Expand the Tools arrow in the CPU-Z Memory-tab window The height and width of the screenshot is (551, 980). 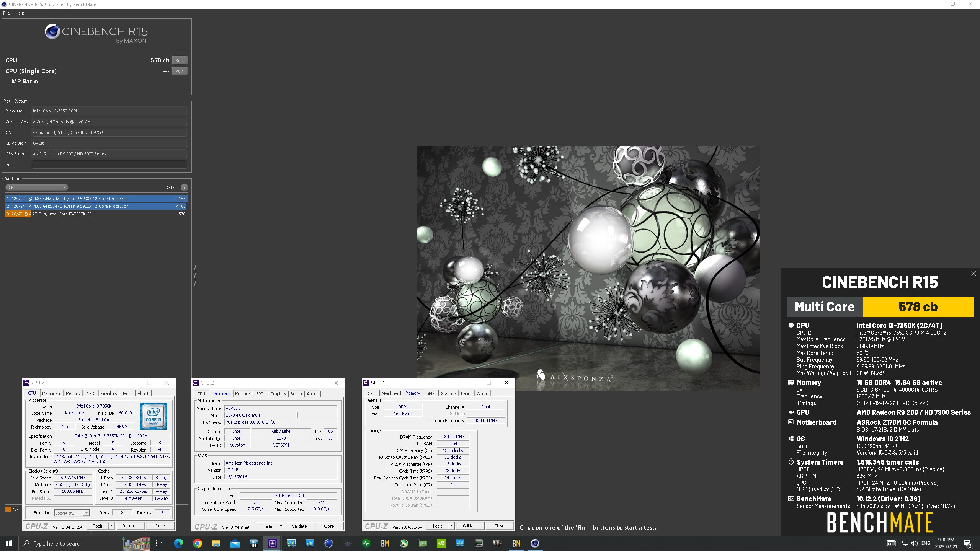[451, 526]
